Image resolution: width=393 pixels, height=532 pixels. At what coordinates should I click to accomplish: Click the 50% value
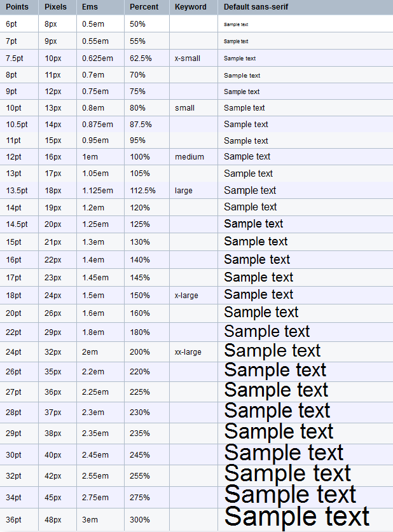[137, 24]
